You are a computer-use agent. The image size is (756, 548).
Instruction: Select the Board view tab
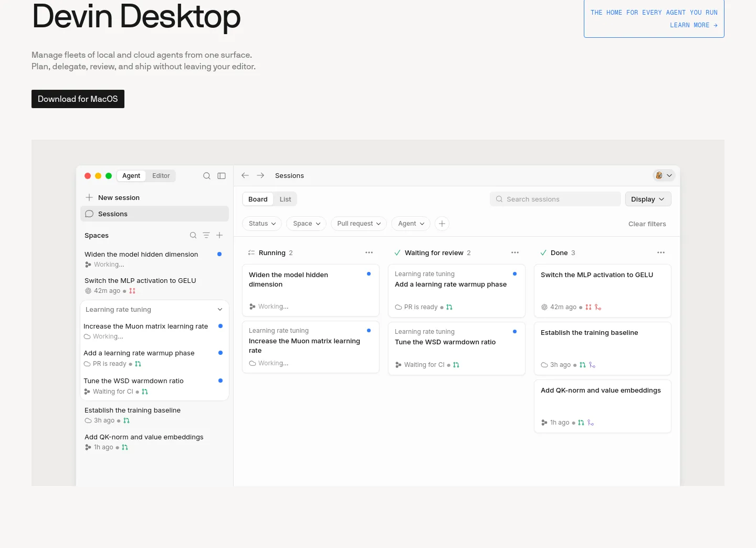pyautogui.click(x=258, y=199)
